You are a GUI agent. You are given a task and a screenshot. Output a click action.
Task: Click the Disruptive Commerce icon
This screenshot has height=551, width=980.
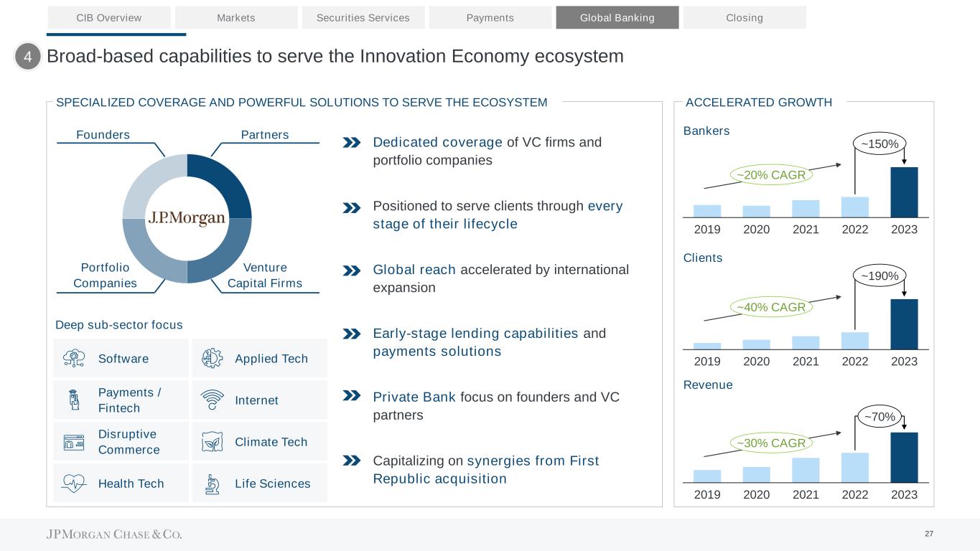(74, 442)
